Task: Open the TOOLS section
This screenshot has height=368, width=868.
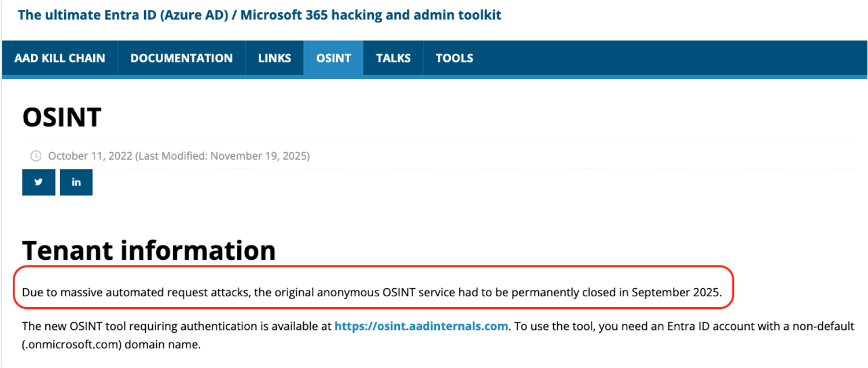Action: pyautogui.click(x=454, y=58)
